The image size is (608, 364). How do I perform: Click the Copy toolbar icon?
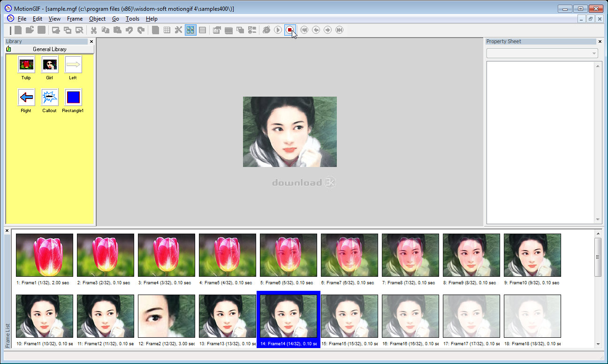[106, 30]
